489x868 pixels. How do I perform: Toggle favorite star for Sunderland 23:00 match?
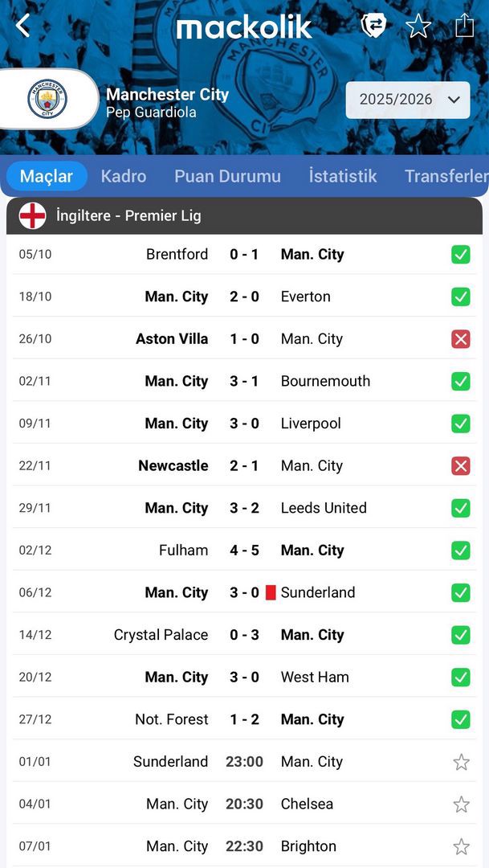[x=461, y=762]
